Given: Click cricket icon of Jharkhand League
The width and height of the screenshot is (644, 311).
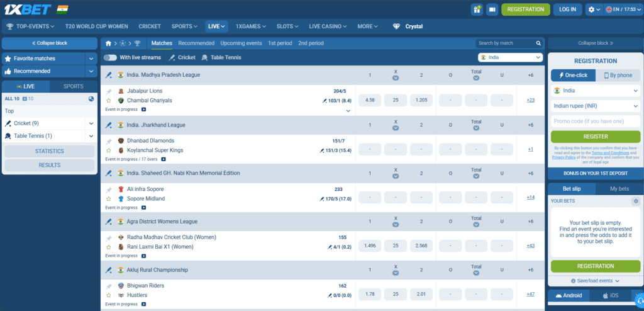Looking at the screenshot, I should point(109,125).
